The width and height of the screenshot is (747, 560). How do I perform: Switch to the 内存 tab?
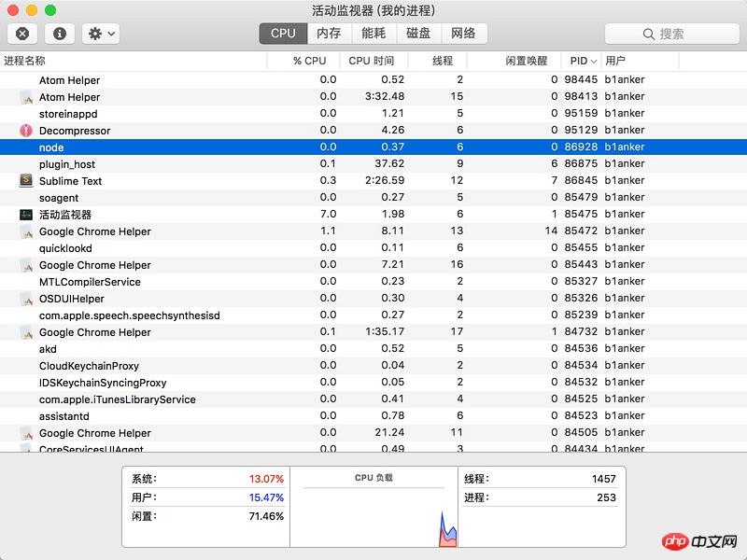click(329, 34)
